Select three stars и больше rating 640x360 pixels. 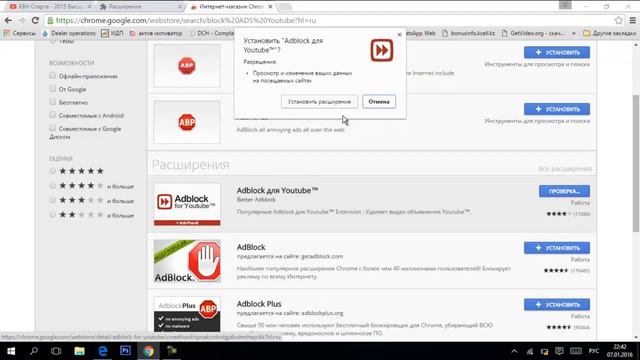[x=52, y=200]
